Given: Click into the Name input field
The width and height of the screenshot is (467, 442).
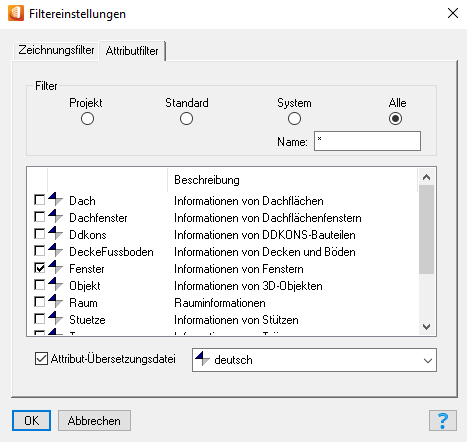Looking at the screenshot, I should coord(367,141).
